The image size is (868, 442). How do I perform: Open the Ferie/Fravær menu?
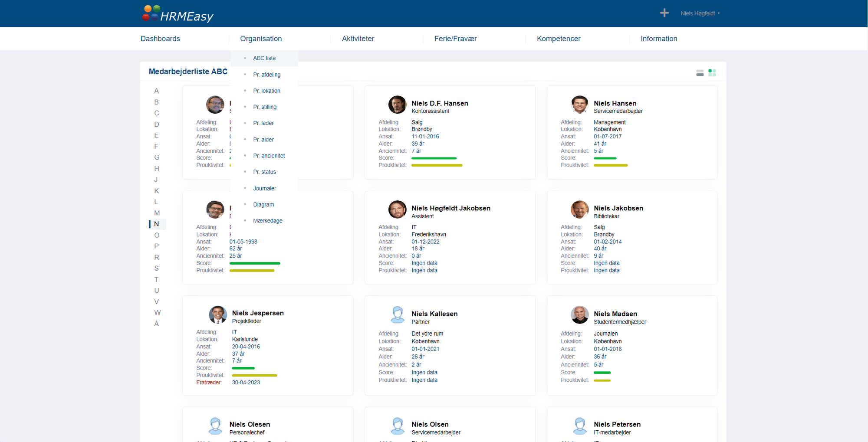455,39
